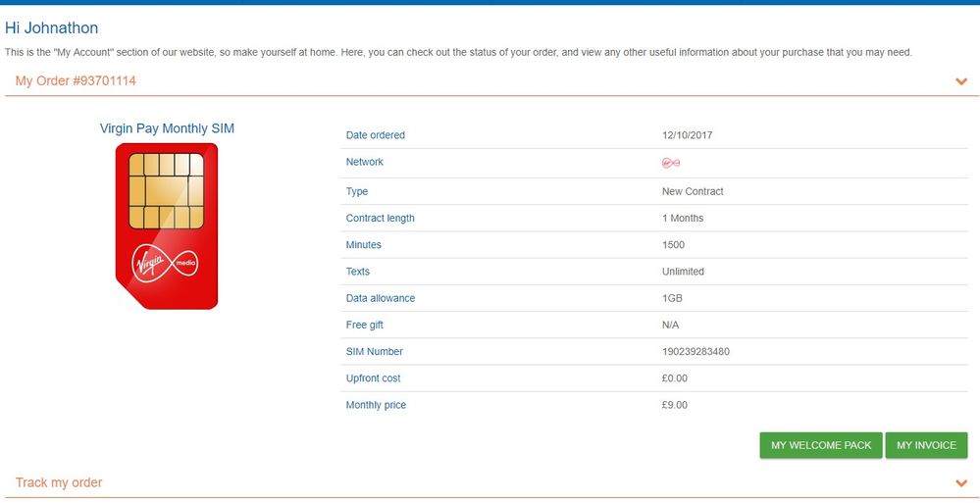Select the SIM Number label
Viewport: 980px width, 503px height.
click(x=375, y=352)
